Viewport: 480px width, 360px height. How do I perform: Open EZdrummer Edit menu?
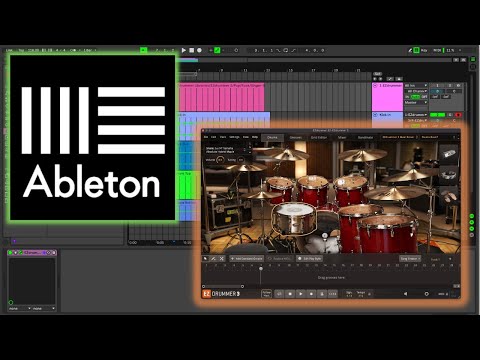pos(214,137)
